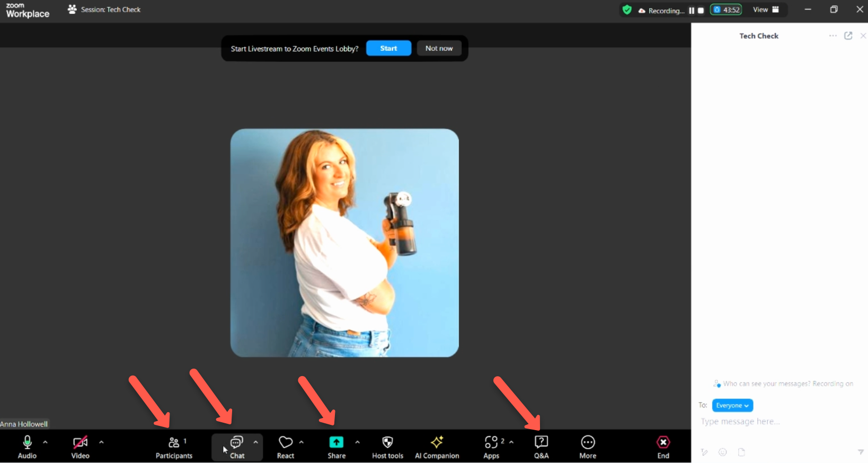Expand the video options caret beside Video
Image resolution: width=868 pixels, height=463 pixels.
101,442
